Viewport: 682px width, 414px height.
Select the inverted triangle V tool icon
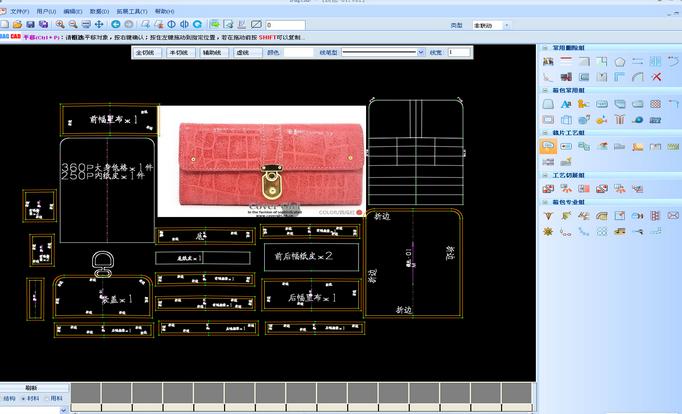click(548, 216)
